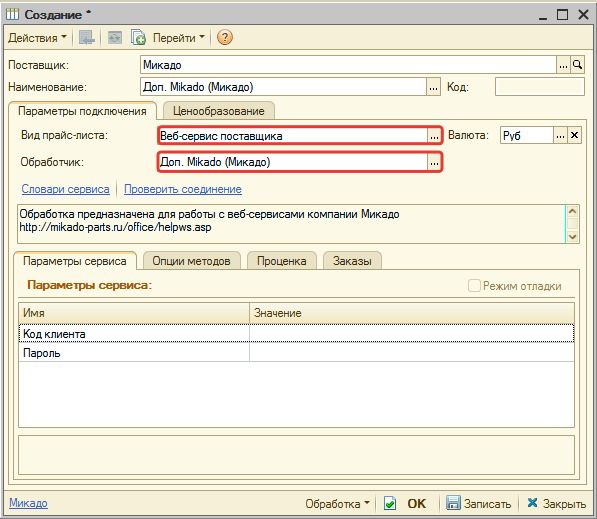The width and height of the screenshot is (597, 519).
Task: Click the Код клиента value cell
Action: [x=412, y=334]
